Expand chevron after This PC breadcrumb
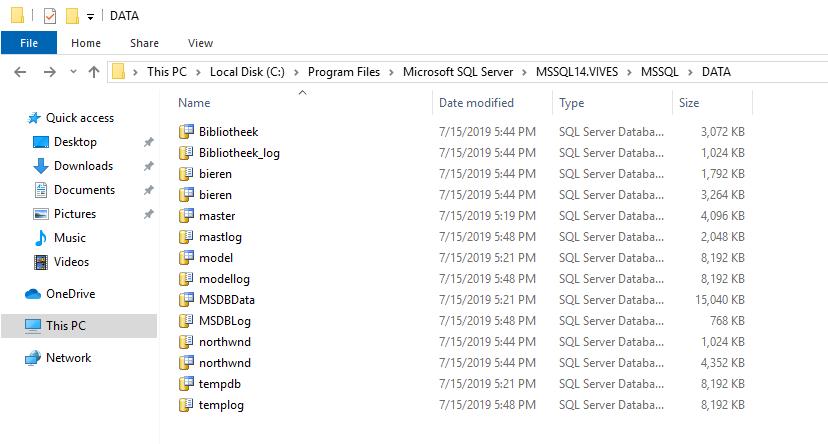828x444 pixels. click(198, 72)
